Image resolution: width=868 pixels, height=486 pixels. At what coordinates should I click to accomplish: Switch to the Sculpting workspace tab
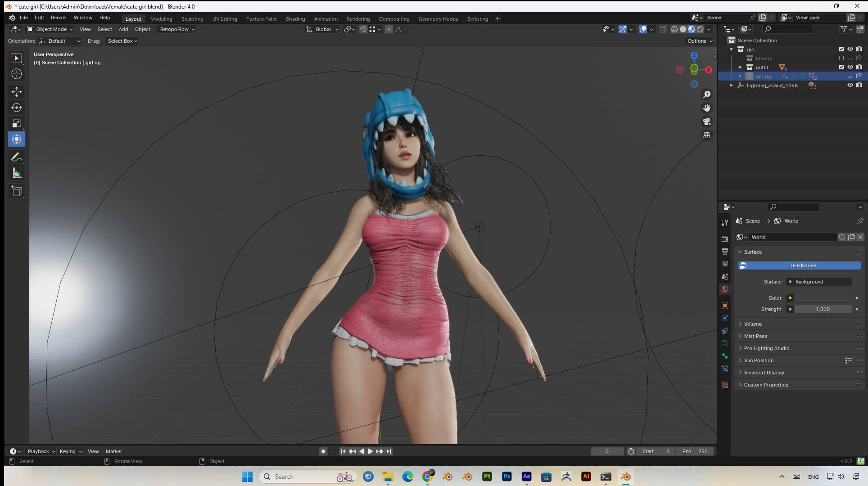(192, 19)
